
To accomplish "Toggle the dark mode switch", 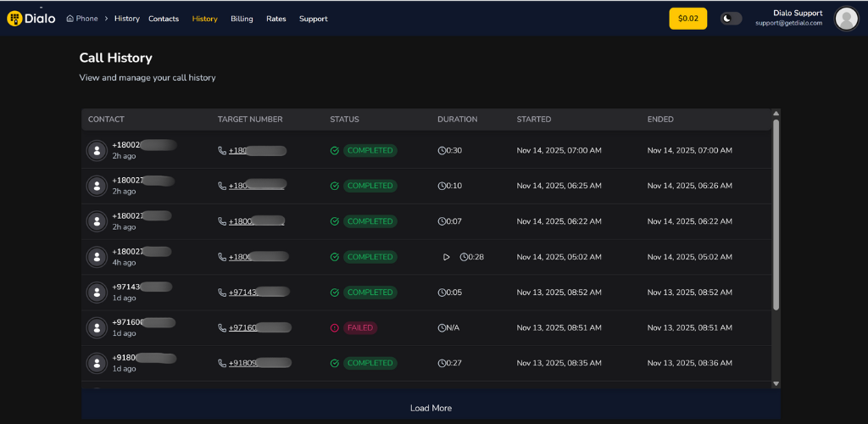I will (x=731, y=19).
